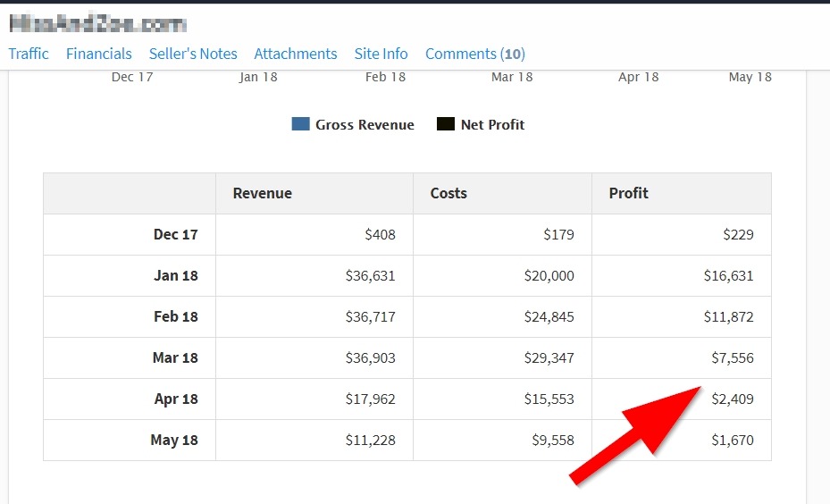
Task: Click the black Net Profit legend swatch
Action: tap(446, 124)
